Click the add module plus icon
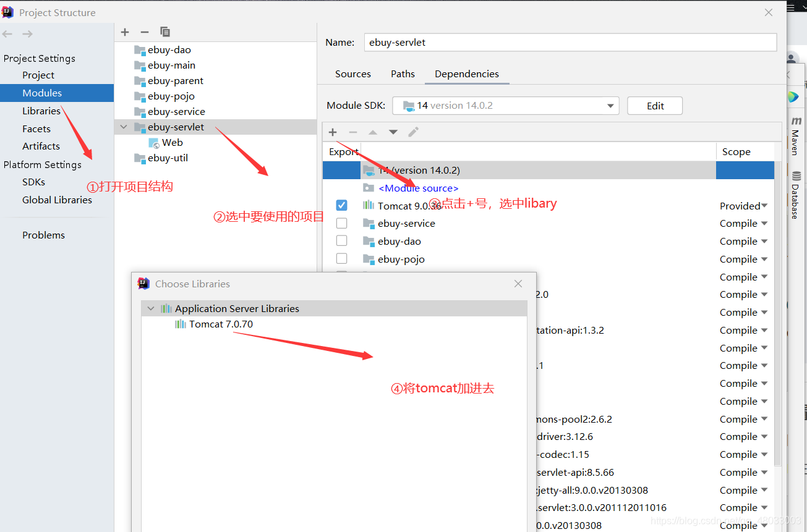The image size is (807, 532). tap(125, 32)
